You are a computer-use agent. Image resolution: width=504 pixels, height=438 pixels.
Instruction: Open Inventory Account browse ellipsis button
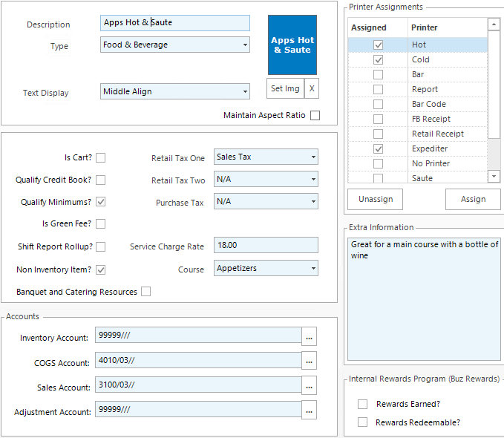coord(310,338)
